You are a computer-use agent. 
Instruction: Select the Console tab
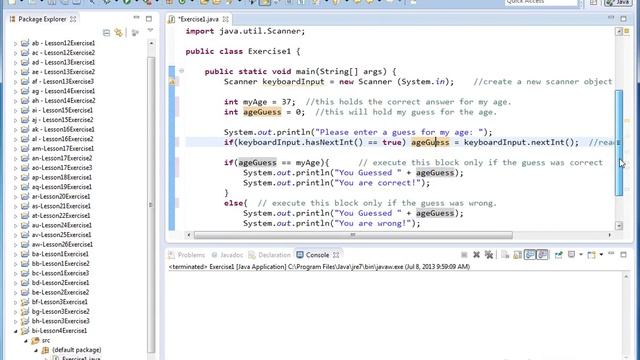point(318,255)
